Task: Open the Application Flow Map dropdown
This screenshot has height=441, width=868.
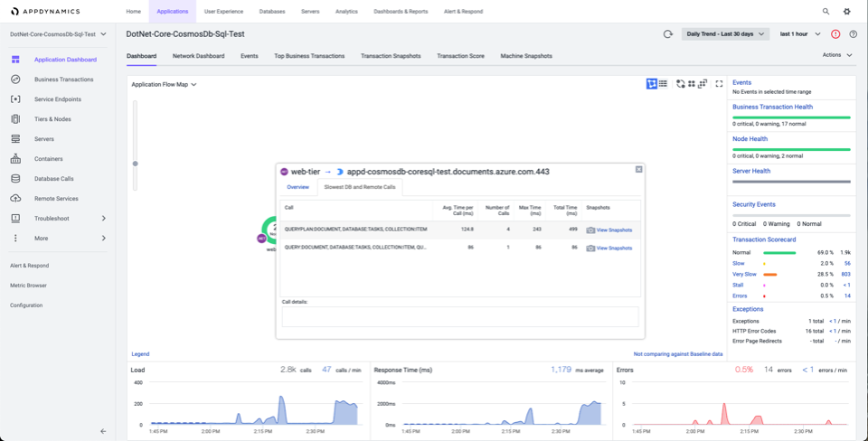Action: coord(165,85)
